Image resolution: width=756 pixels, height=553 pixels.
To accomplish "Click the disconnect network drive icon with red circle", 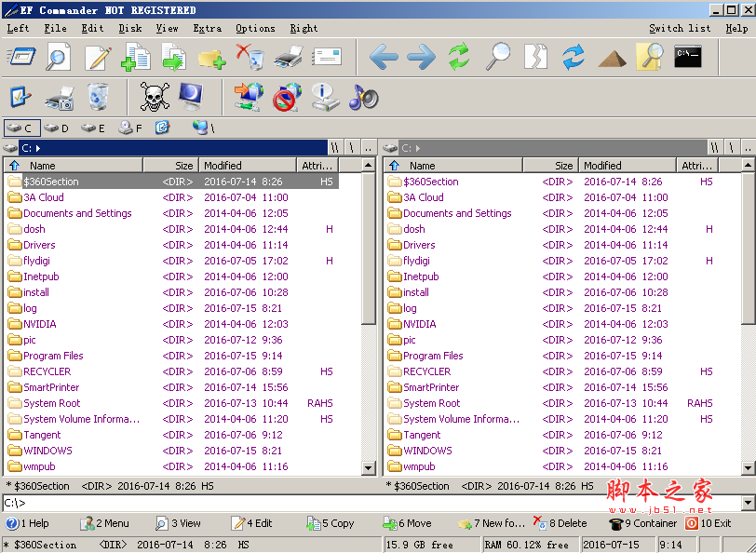I will coord(288,97).
